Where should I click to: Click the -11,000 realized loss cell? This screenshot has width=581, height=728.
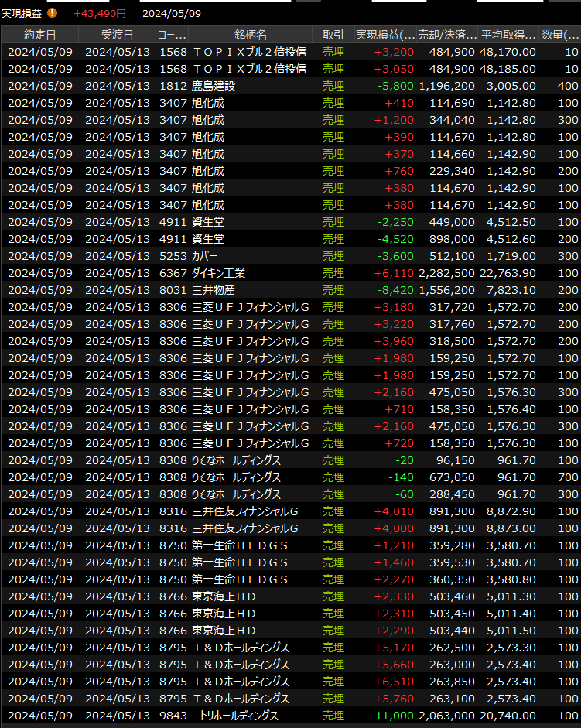(395, 716)
